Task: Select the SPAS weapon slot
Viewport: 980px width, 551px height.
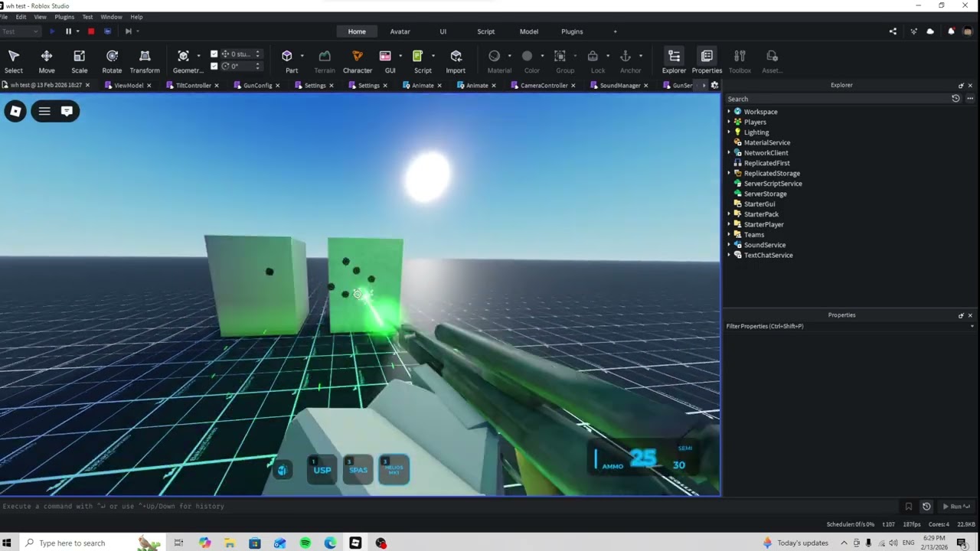Action: pyautogui.click(x=358, y=469)
